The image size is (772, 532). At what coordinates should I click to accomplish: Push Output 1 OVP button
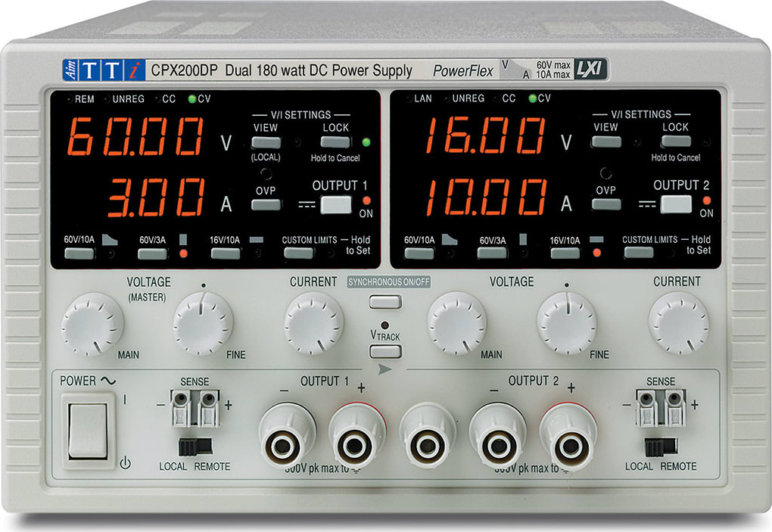click(266, 205)
